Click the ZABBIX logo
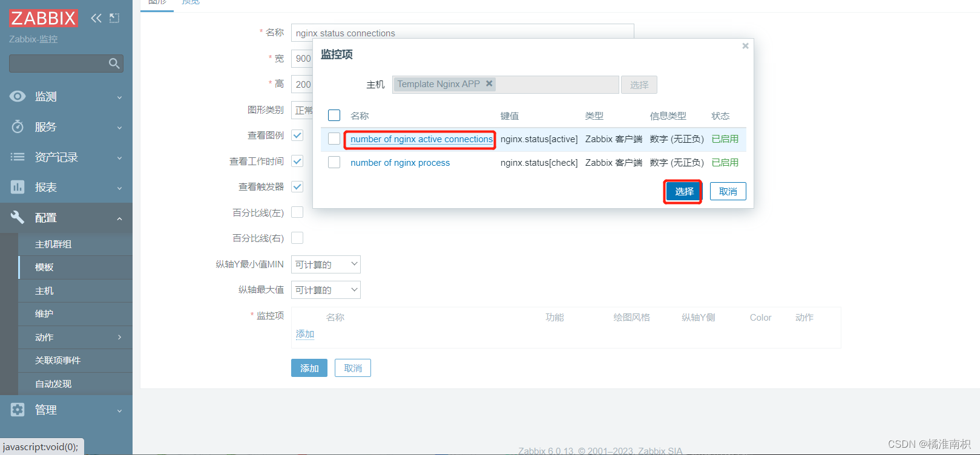Image resolution: width=980 pixels, height=455 pixels. 44,18
